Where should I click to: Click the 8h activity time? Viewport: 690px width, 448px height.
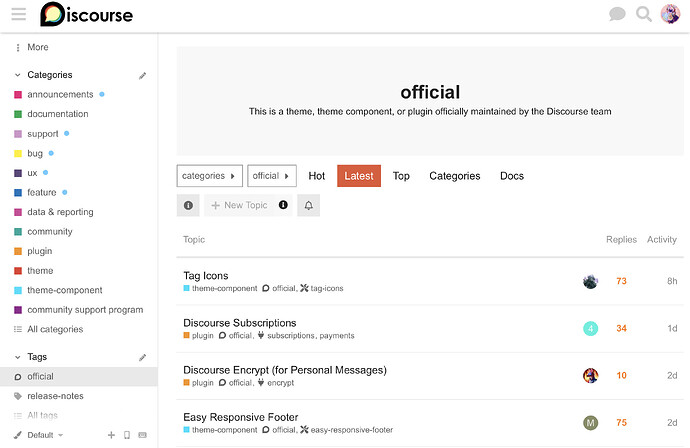tap(672, 281)
